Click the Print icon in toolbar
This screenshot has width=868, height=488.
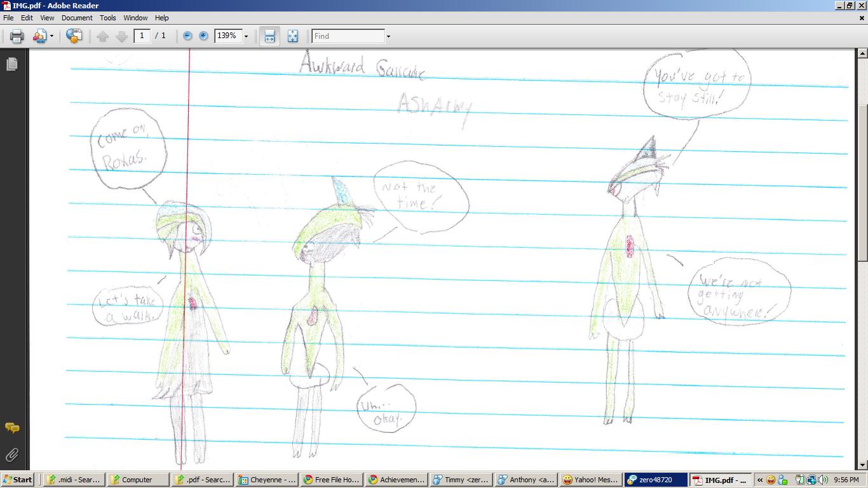[17, 36]
